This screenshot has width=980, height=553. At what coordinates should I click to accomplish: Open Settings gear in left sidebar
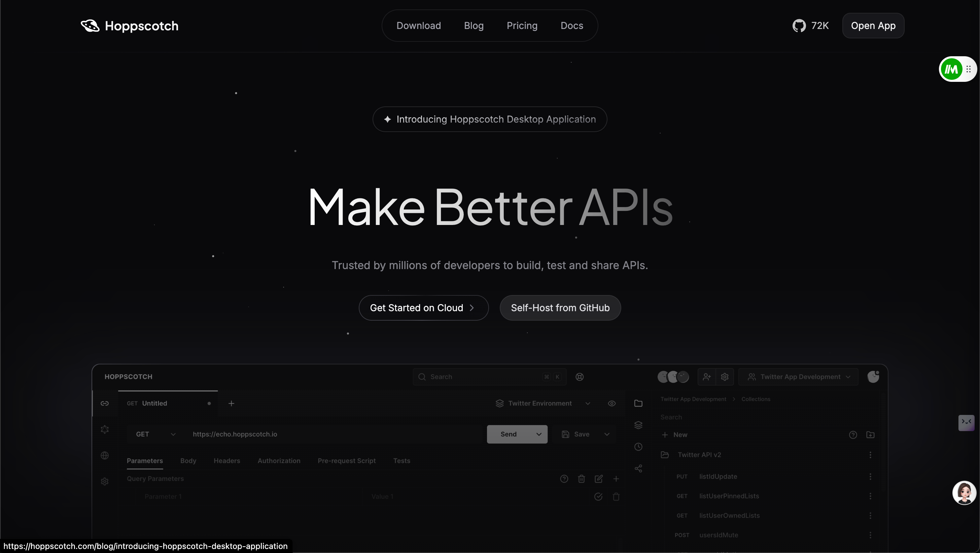[x=105, y=482]
